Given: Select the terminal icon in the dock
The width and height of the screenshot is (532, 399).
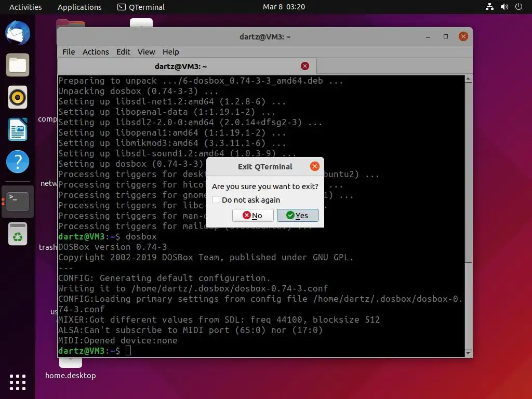Looking at the screenshot, I should pyautogui.click(x=18, y=201).
